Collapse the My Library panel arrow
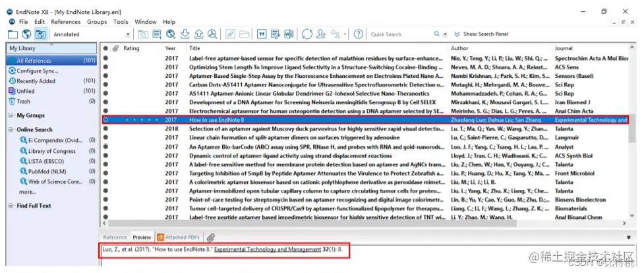 click(52, 44)
